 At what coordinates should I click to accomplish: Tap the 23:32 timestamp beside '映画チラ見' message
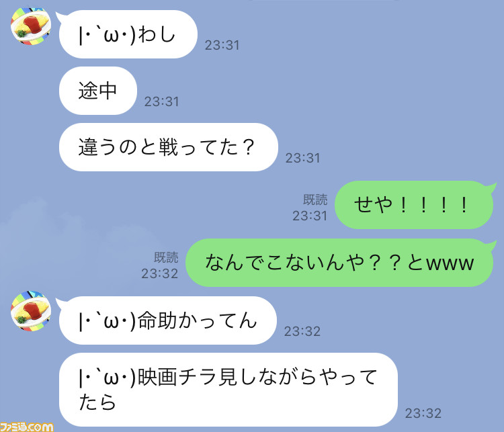click(423, 413)
